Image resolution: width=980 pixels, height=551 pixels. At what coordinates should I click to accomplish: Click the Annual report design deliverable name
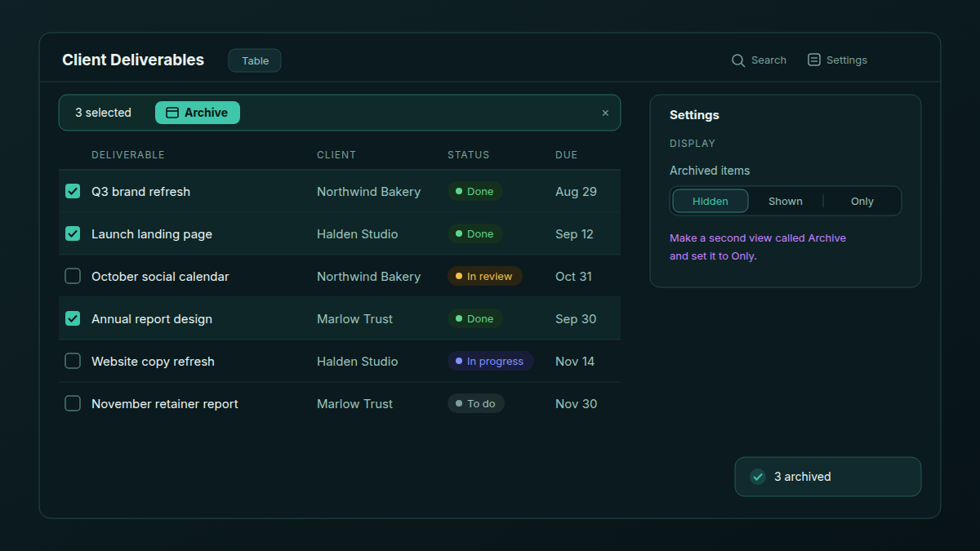coord(152,318)
